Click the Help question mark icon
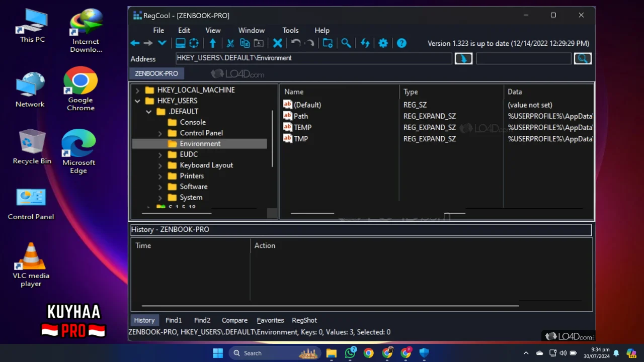The width and height of the screenshot is (644, 362). click(x=401, y=43)
